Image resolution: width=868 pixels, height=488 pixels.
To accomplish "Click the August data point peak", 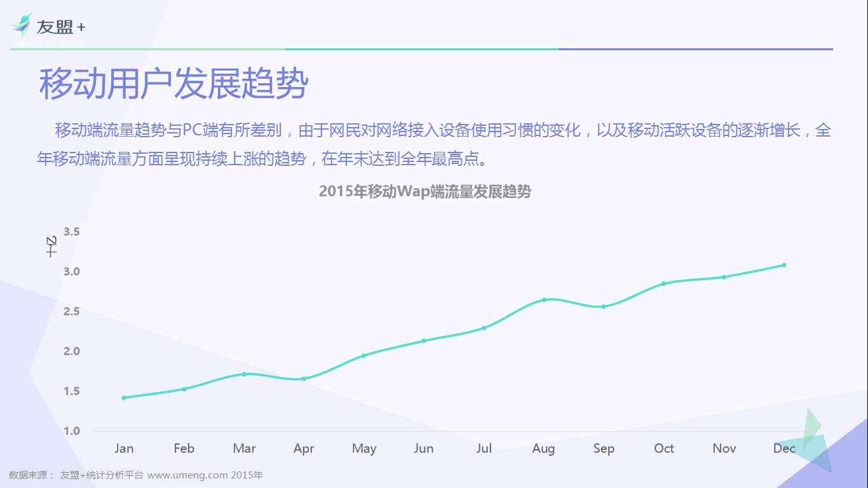I will click(x=544, y=299).
